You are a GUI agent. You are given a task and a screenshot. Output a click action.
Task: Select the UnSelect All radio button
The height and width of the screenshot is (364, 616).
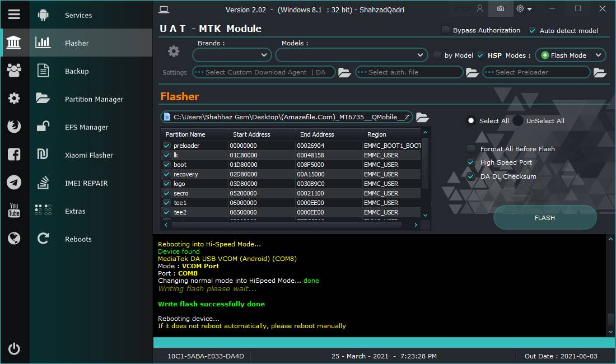[518, 121]
